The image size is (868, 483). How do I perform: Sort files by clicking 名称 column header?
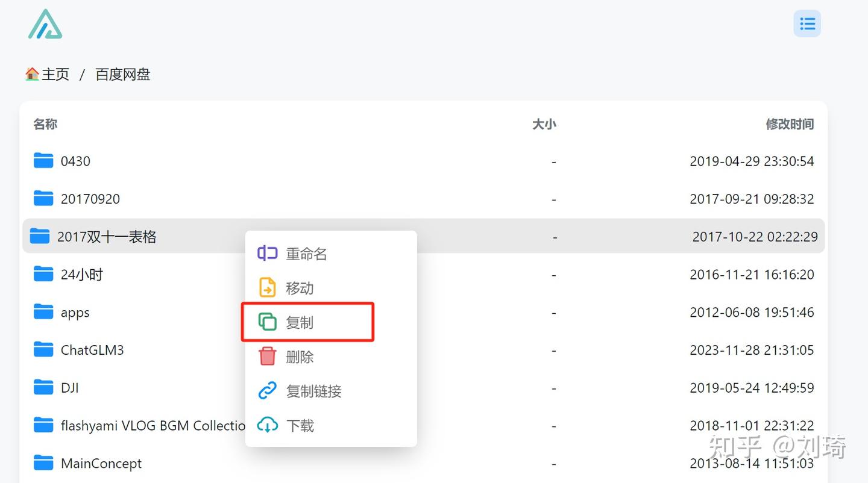(x=45, y=124)
